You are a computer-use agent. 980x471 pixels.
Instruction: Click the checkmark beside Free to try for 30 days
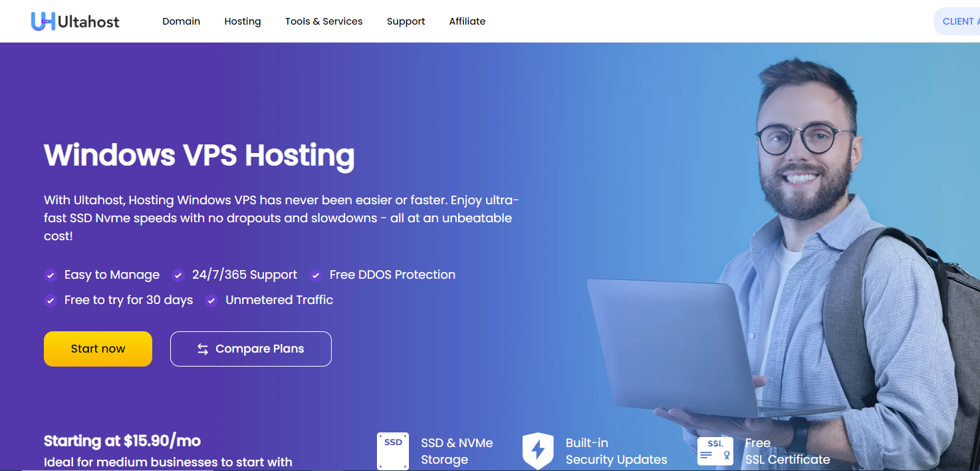(50, 301)
